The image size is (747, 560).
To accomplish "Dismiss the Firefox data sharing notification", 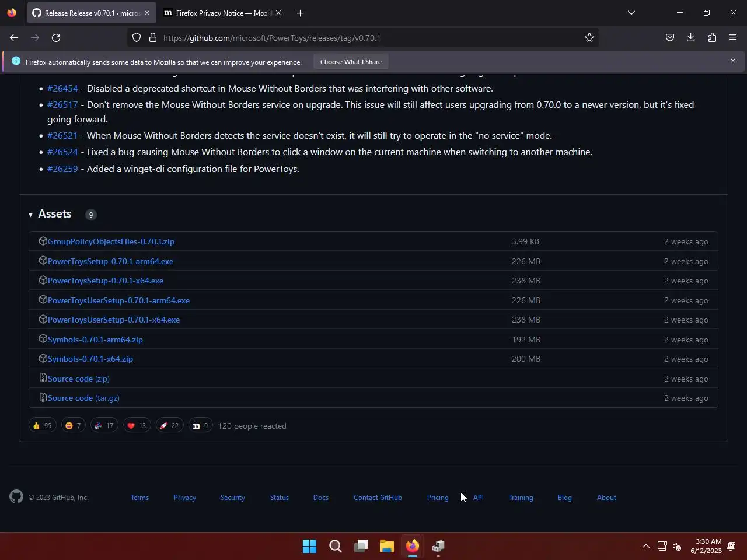I will pos(733,61).
